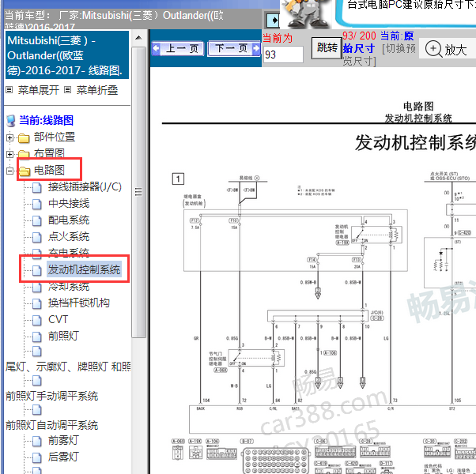The height and width of the screenshot is (474, 476).
Task: Click sidebar scrollbar up arrow
Action: pos(138,38)
